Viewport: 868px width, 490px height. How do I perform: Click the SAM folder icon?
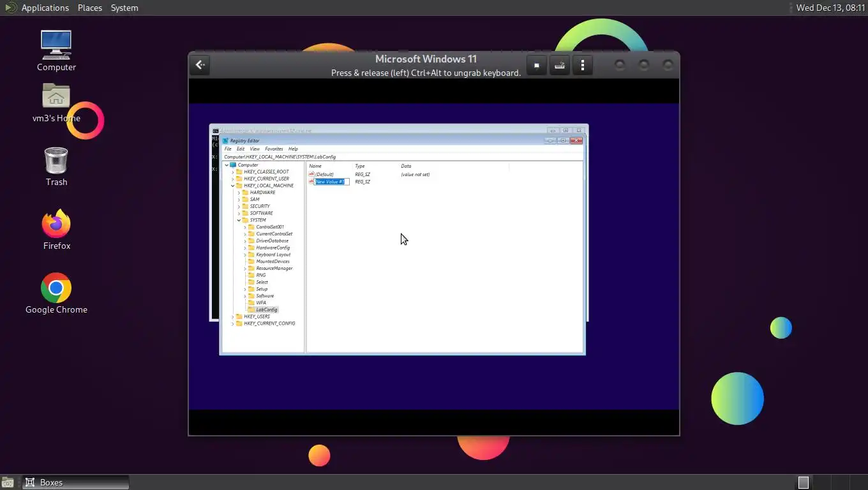[246, 199]
